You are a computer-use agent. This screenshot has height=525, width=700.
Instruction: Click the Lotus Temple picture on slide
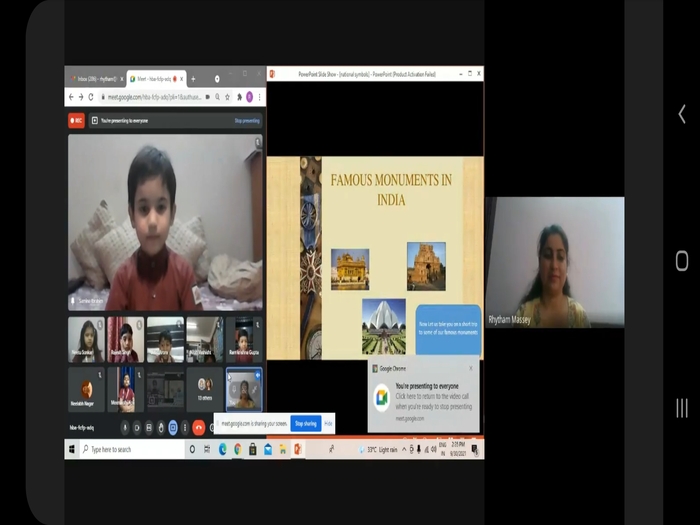point(384,327)
